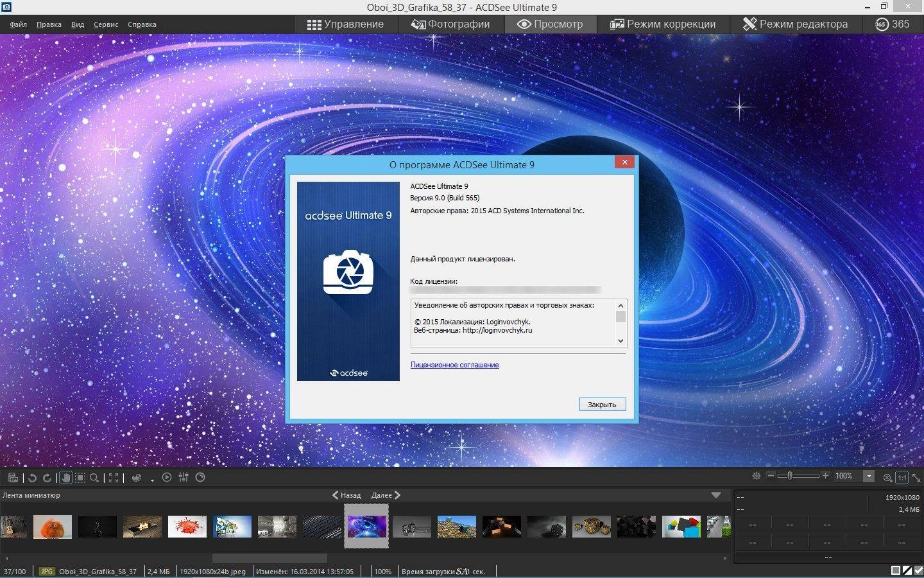Click the 37/100 counter in status bar
924x578 pixels.
(x=15, y=571)
